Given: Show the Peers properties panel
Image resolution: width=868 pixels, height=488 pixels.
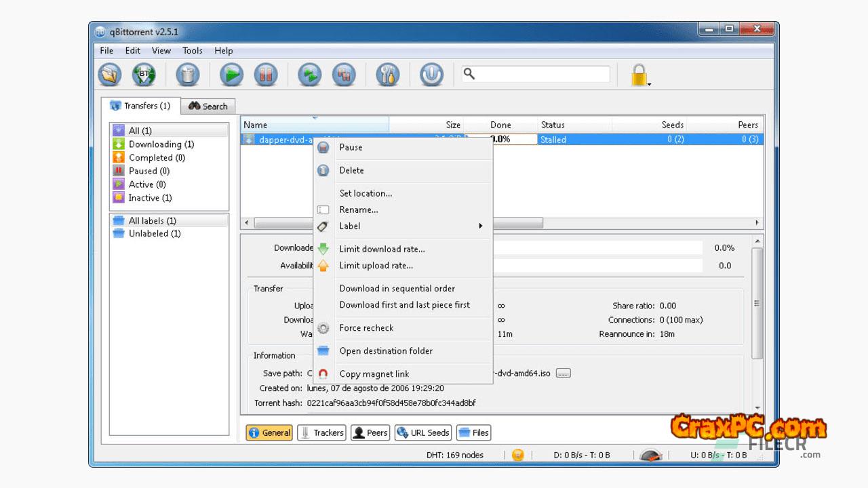Looking at the screenshot, I should (370, 433).
